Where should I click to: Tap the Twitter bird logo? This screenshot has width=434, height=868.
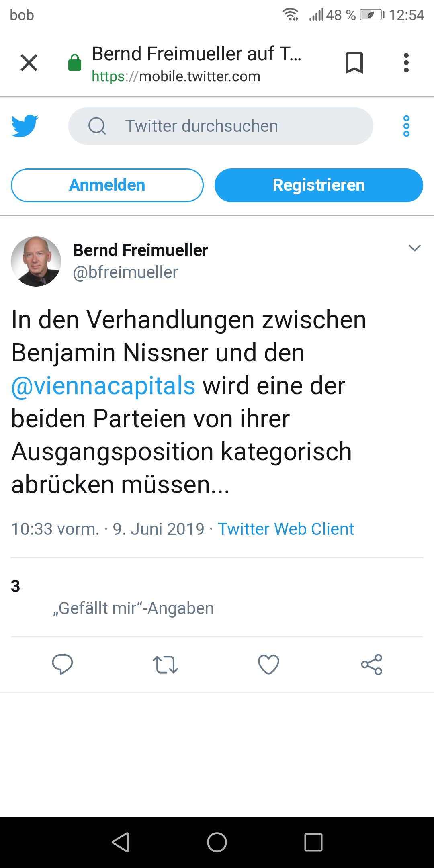(x=25, y=126)
